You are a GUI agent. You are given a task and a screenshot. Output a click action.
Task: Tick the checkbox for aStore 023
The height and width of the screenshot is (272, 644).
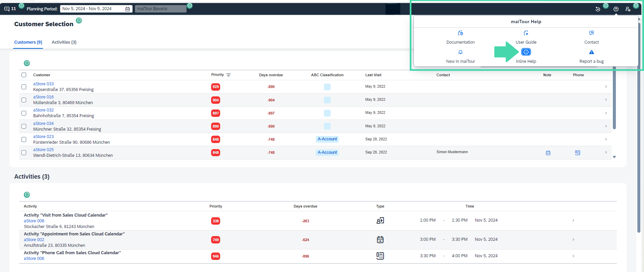(x=24, y=139)
